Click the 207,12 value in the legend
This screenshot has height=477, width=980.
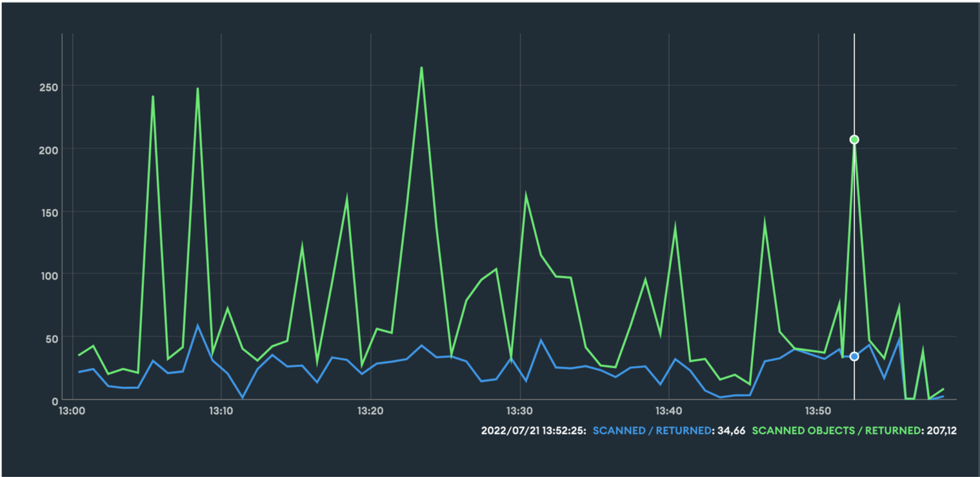941,431
